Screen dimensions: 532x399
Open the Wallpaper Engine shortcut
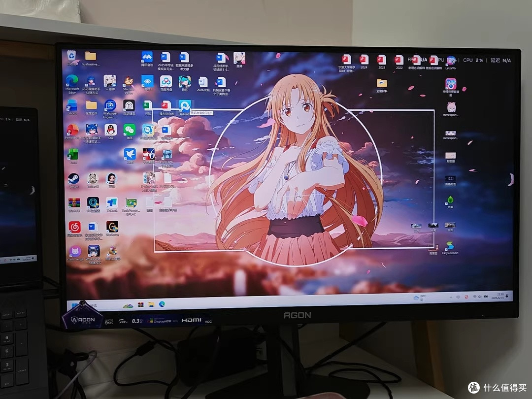point(110,108)
